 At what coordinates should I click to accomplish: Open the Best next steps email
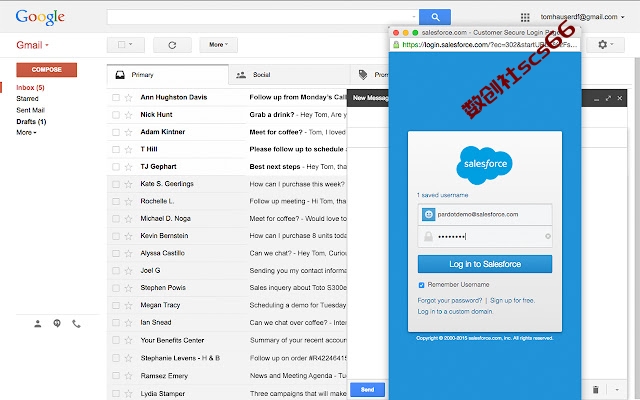(x=275, y=167)
